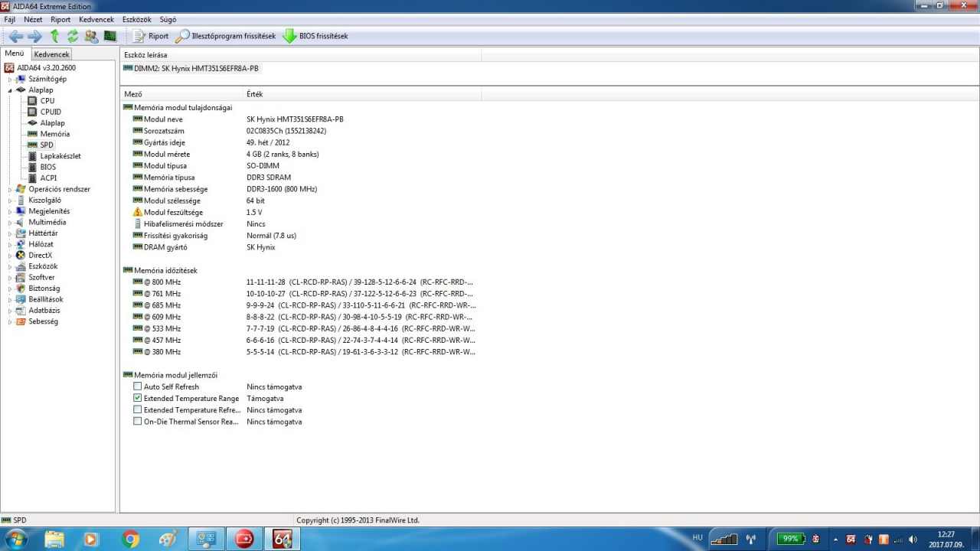
Task: Click the Biztonság shield icon
Action: tap(21, 289)
